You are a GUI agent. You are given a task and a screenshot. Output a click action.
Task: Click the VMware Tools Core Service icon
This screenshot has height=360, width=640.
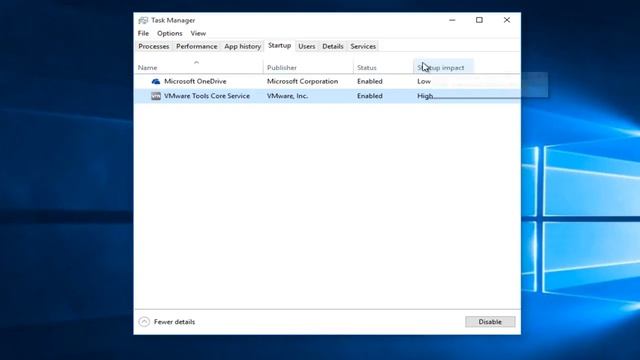click(x=156, y=96)
